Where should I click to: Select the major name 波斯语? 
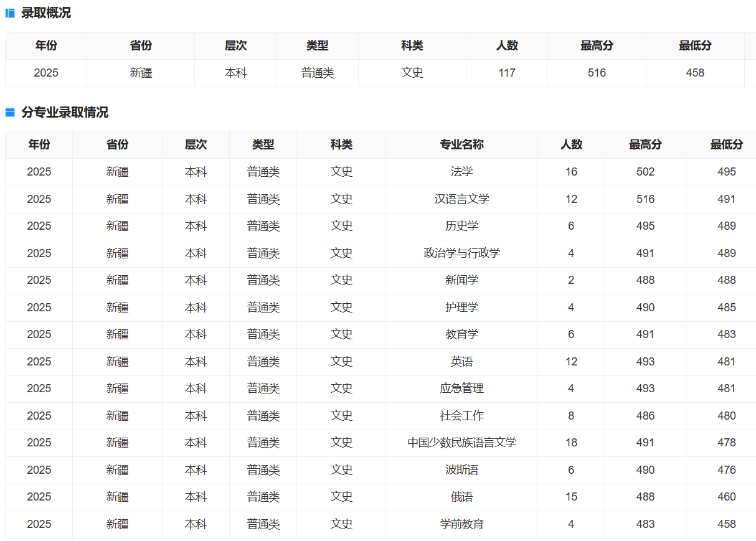pos(461,470)
